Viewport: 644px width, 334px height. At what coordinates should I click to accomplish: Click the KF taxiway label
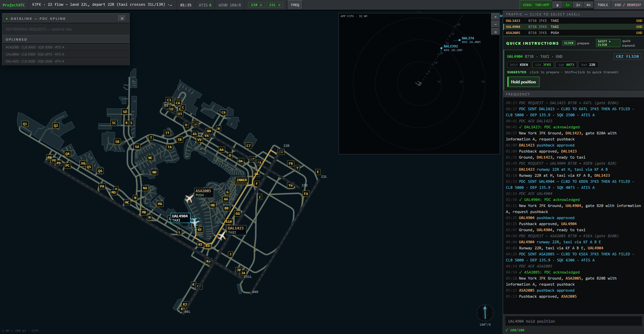click(x=200, y=230)
